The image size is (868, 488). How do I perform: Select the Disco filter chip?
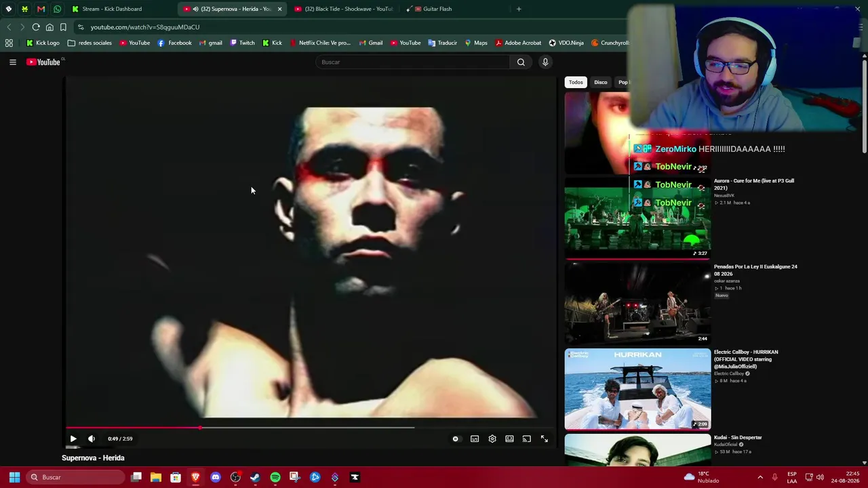[601, 82]
